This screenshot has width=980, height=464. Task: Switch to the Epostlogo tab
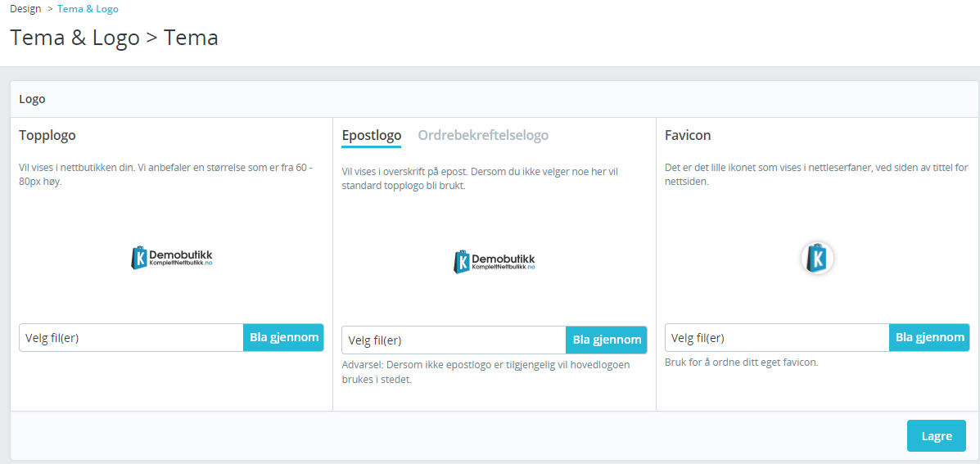click(x=371, y=136)
